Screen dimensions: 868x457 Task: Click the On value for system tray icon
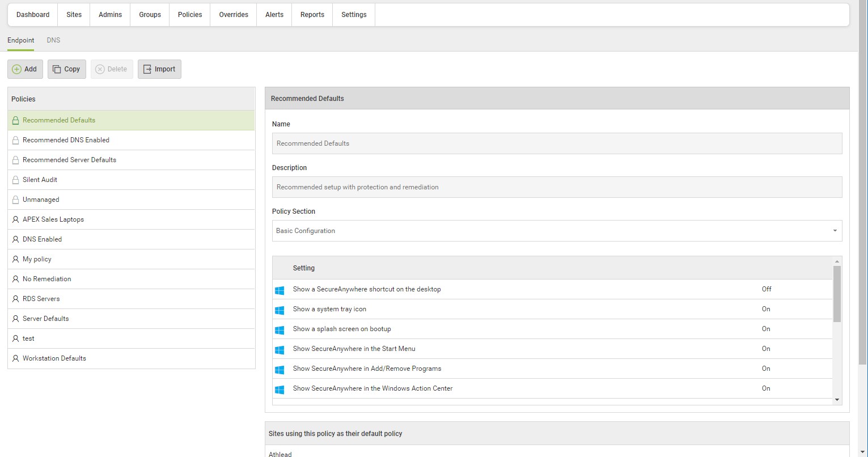pos(766,309)
